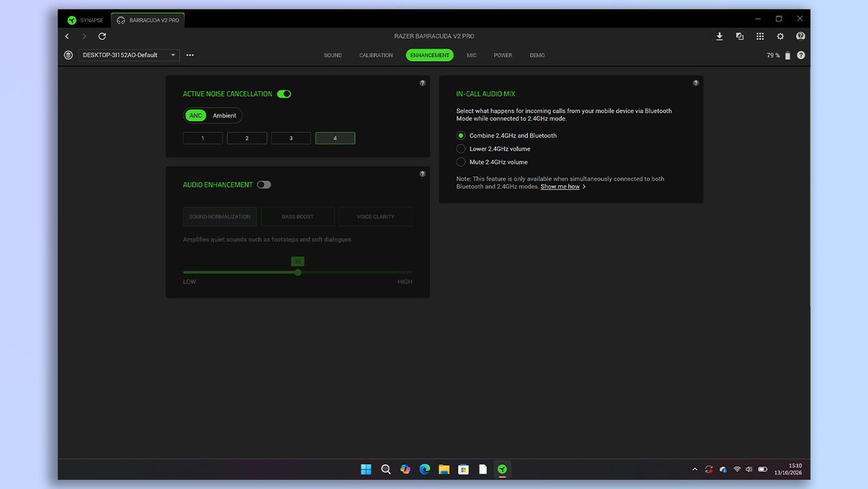Select ANC mode
The width and height of the screenshot is (868, 489).
click(195, 115)
